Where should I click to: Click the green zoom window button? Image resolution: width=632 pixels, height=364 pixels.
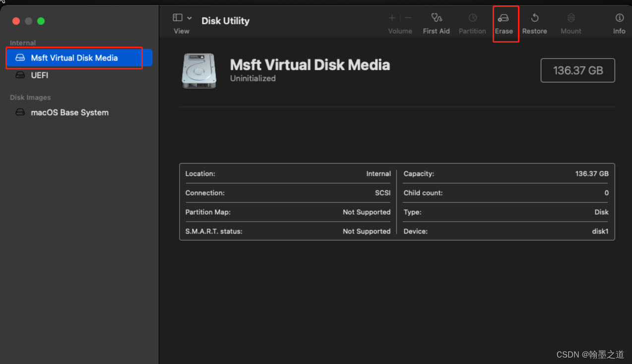[41, 21]
